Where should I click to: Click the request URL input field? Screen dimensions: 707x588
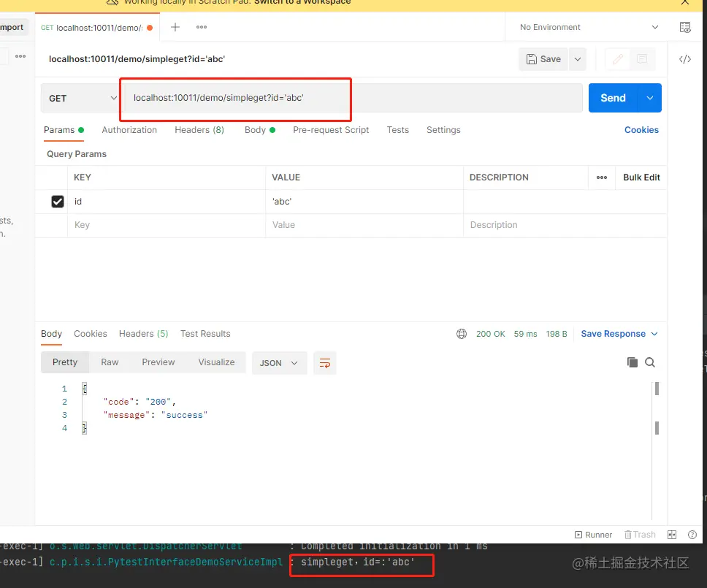point(352,98)
